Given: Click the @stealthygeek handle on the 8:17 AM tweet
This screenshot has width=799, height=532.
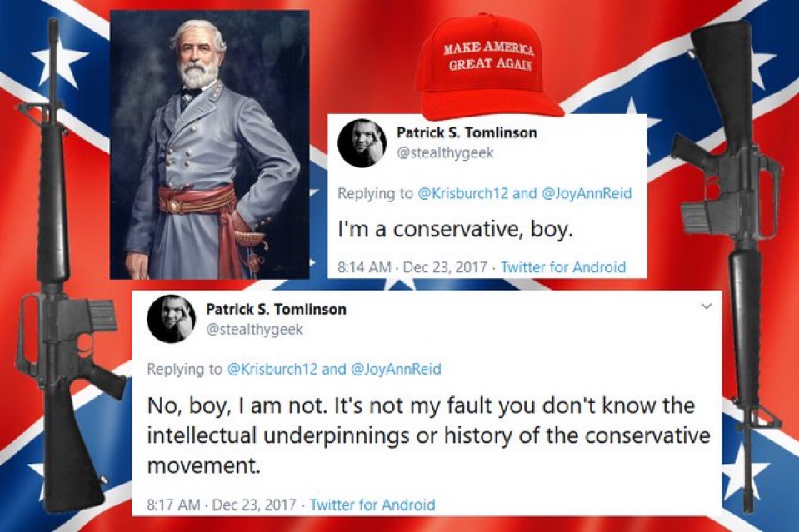Looking at the screenshot, I should [254, 330].
